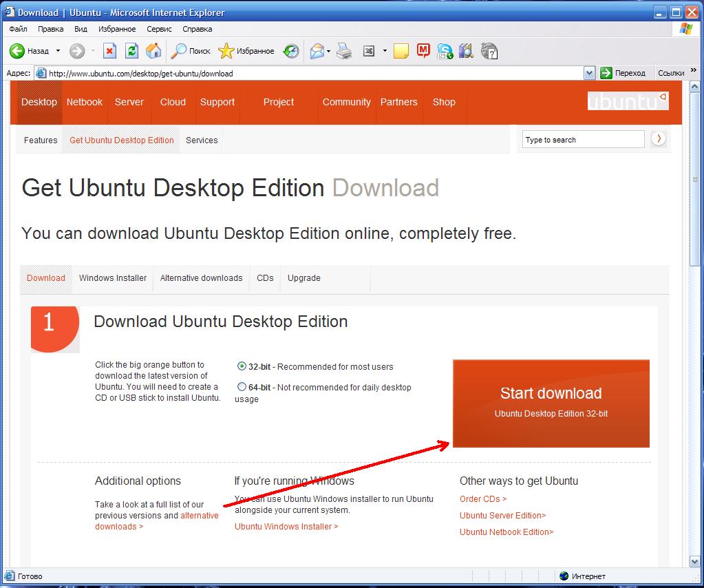Switch to the Download tab
Screen dimensions: 704x588
pos(46,278)
